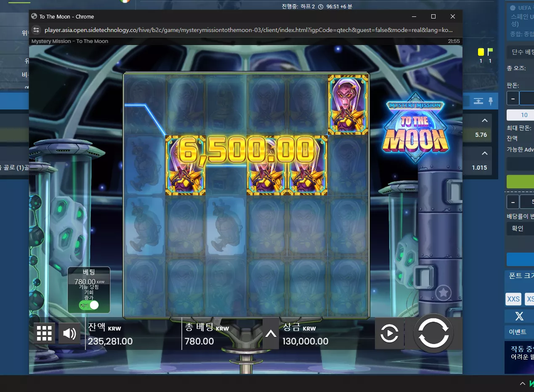Toggle the feature chance boost switch

[89, 305]
